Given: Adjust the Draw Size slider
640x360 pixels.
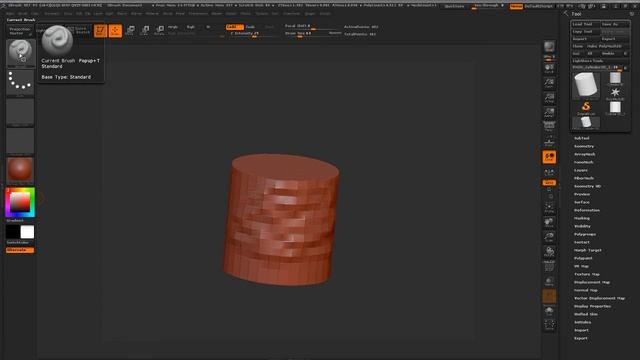Looking at the screenshot, I should click(x=312, y=33).
